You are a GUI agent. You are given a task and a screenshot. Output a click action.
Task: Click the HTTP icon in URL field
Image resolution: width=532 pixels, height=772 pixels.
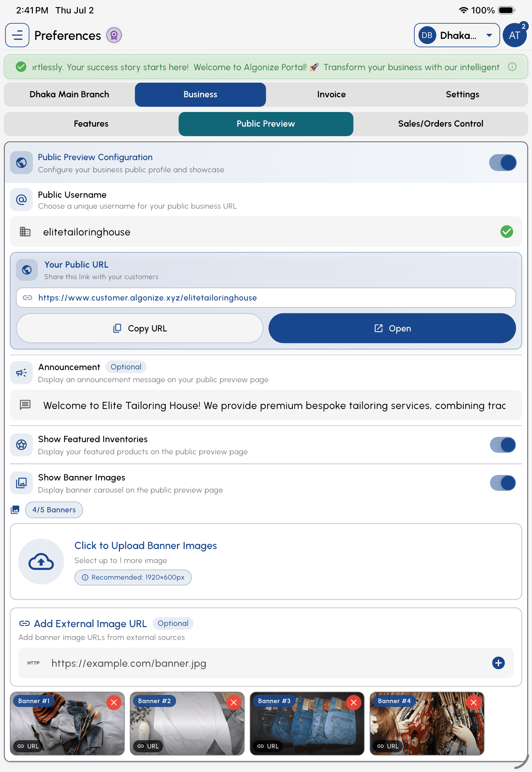(33, 663)
